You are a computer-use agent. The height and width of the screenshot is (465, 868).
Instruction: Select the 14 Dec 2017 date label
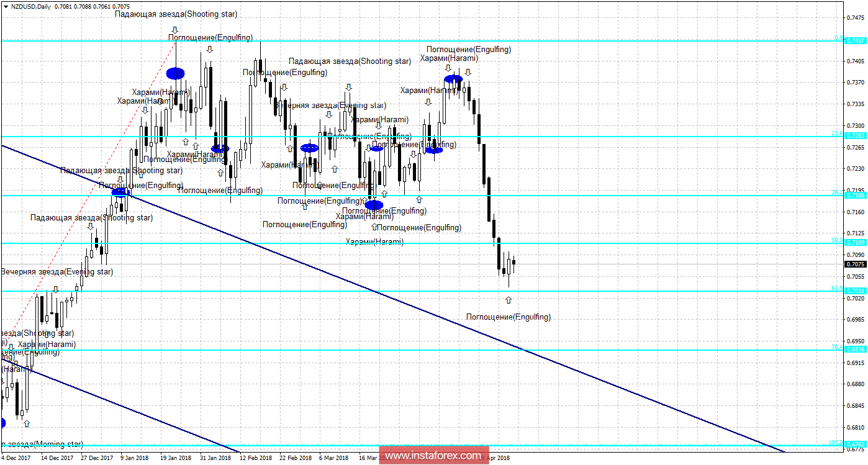(57, 458)
